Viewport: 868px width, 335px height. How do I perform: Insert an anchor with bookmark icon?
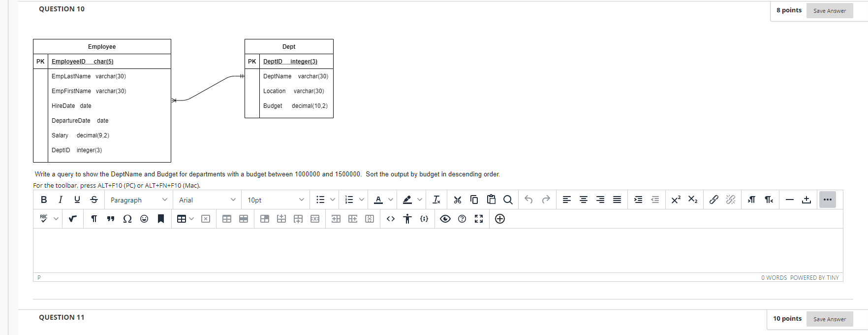160,219
